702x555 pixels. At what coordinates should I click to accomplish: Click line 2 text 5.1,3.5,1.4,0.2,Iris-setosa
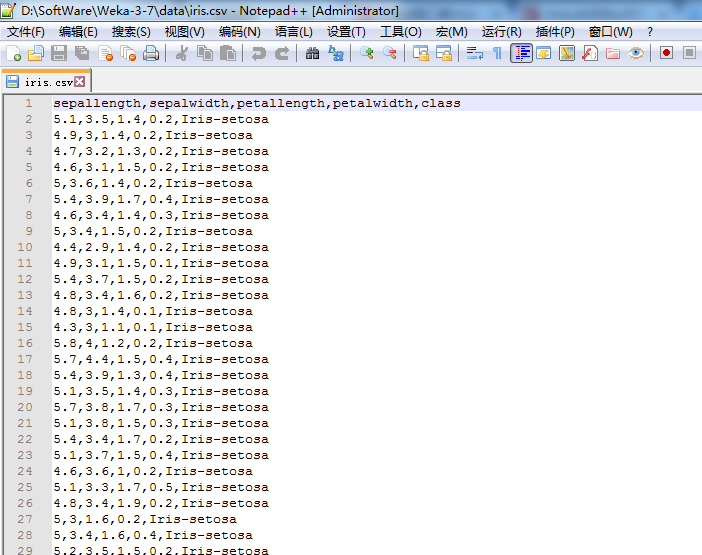161,120
